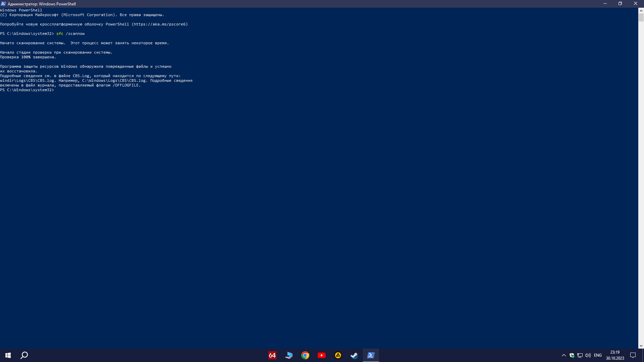Show hidden system tray icons
The width and height of the screenshot is (644, 362).
tap(564, 355)
